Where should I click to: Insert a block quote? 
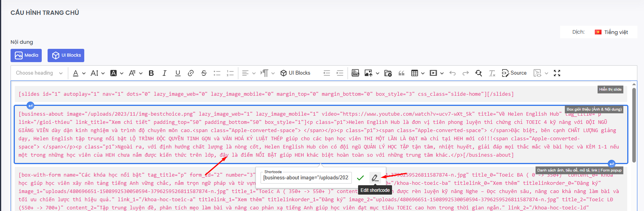pos(401,73)
